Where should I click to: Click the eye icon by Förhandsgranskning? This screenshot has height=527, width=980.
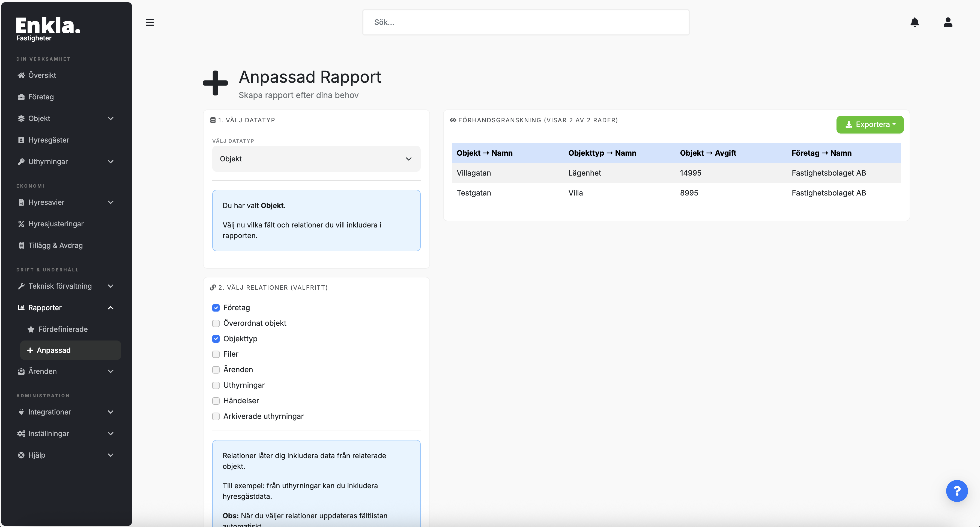point(453,120)
